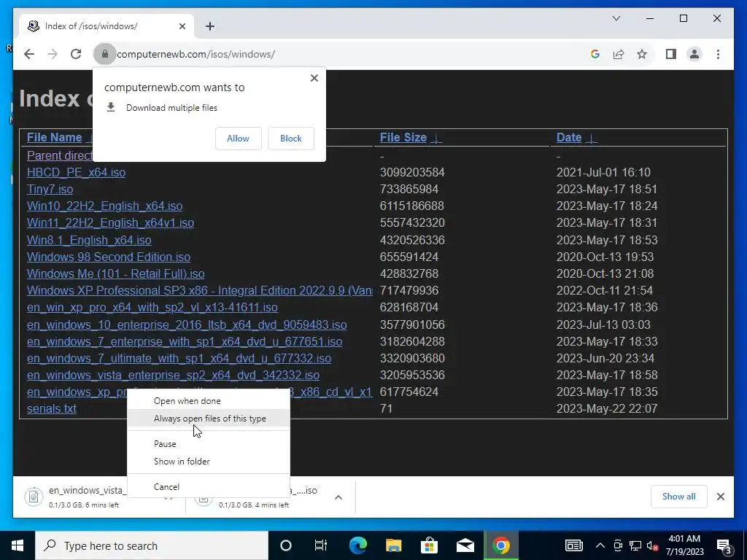Open the tab search chevron in title bar
The image size is (747, 560).
tap(616, 18)
